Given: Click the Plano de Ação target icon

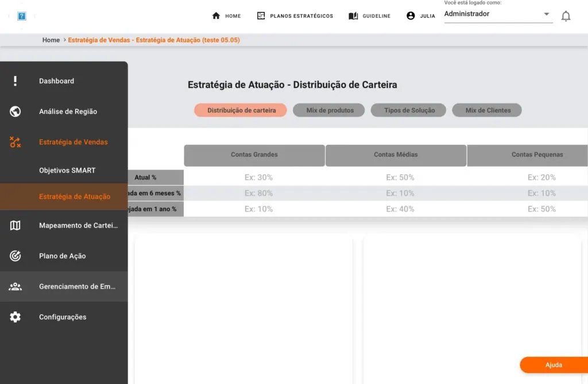Looking at the screenshot, I should tap(15, 256).
